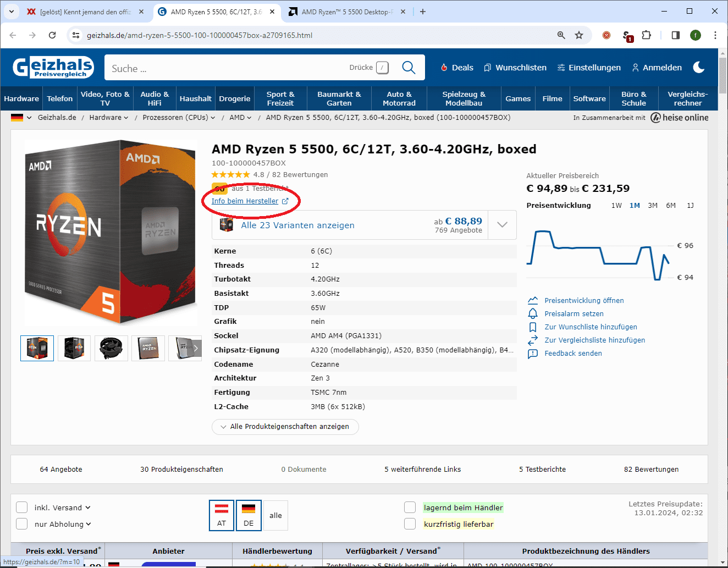728x568 pixels.
Task: Click Zur Wunschliste hinzufügen bookmark icon
Action: [x=533, y=327]
